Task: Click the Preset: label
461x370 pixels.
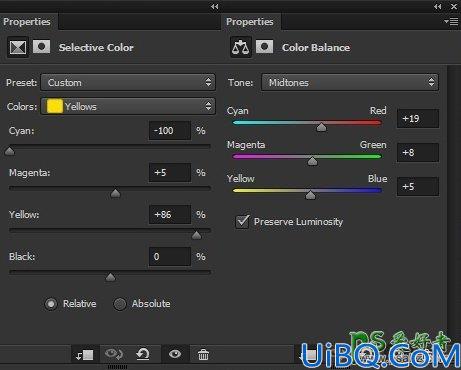Action: [21, 82]
